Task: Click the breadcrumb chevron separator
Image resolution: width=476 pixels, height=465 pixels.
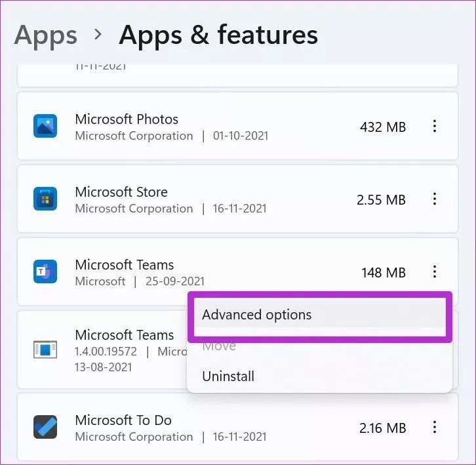Action: coord(98,34)
